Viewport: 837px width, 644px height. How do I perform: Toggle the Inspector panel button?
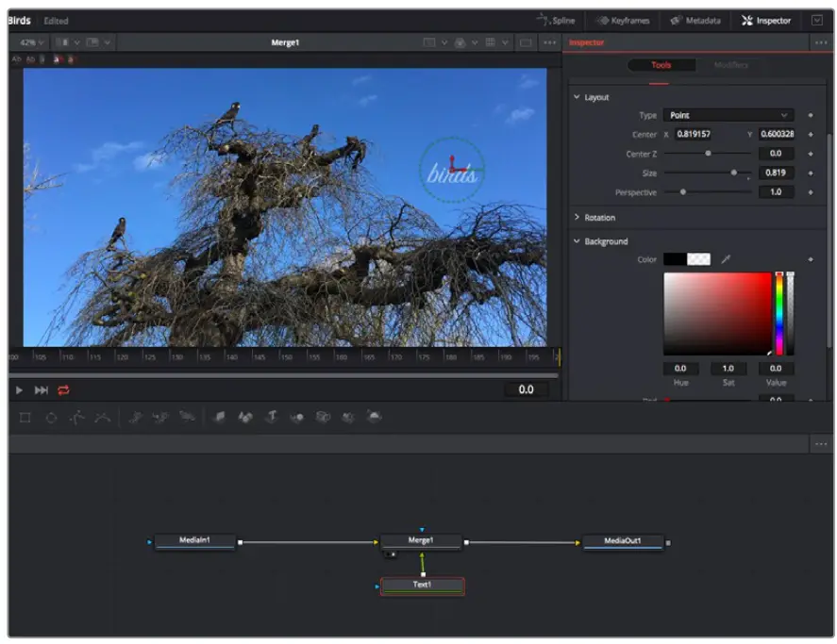point(765,20)
